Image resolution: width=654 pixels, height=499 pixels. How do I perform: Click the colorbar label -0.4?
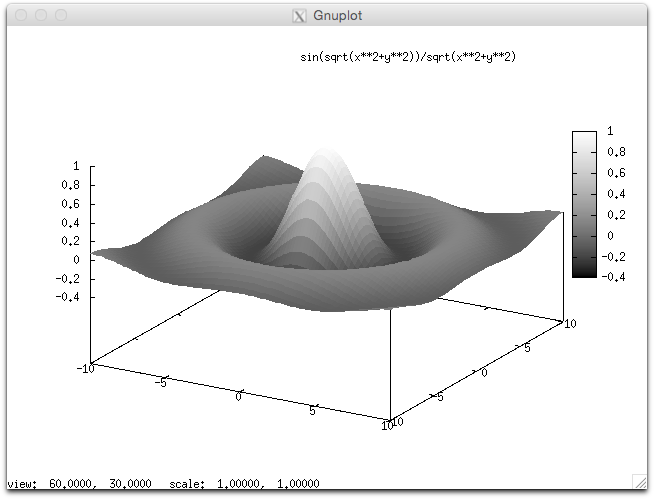[x=613, y=277]
